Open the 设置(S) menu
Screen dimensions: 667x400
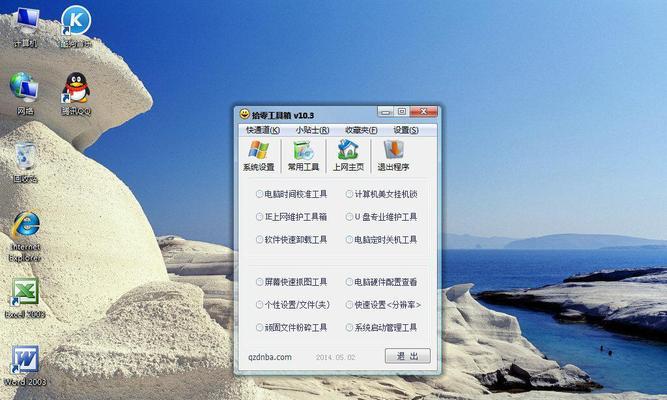(x=406, y=130)
